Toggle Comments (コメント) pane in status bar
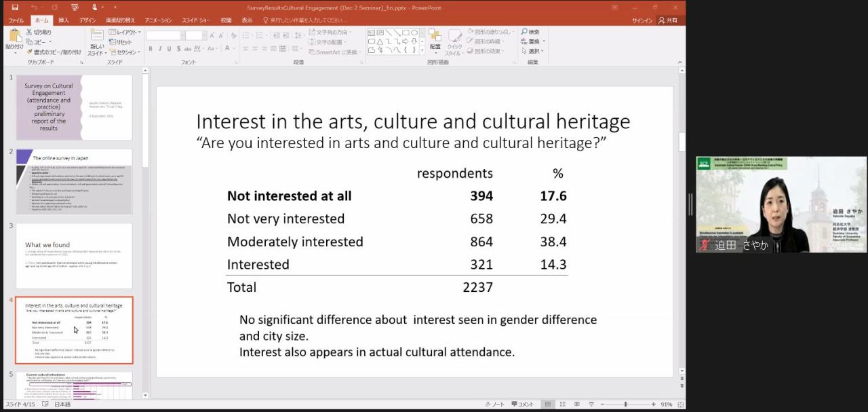This screenshot has width=868, height=412. pos(522,405)
